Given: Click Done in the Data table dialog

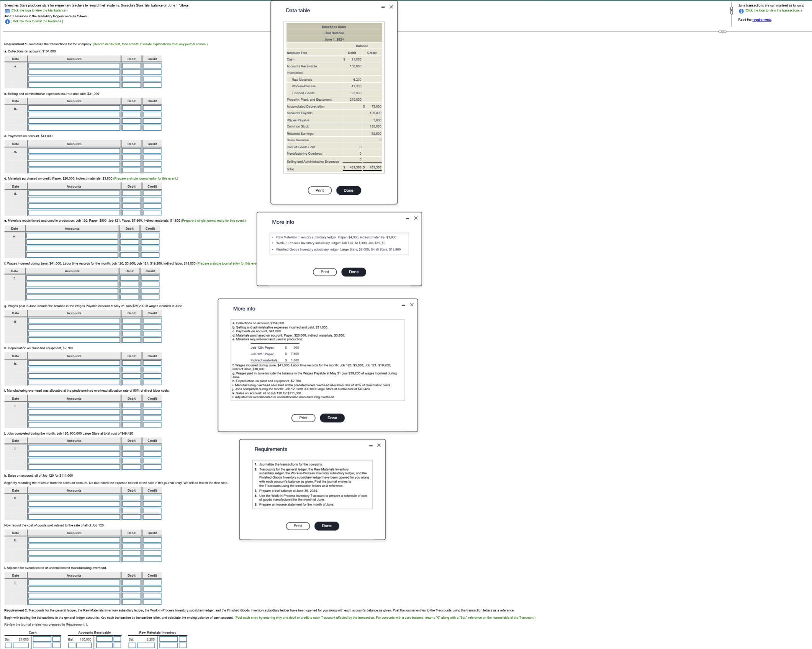Looking at the screenshot, I should 349,190.
